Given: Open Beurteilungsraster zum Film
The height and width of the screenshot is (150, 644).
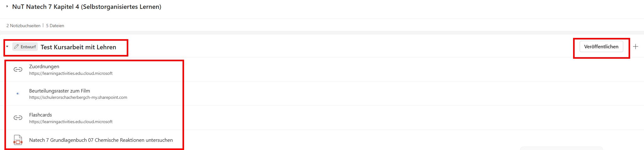Looking at the screenshot, I should (60, 91).
